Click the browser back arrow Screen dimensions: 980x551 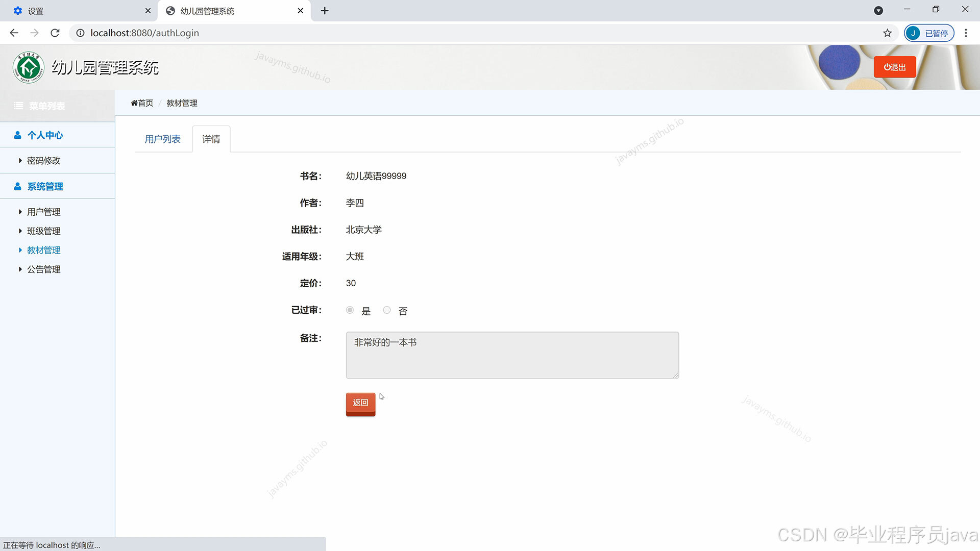(x=14, y=33)
